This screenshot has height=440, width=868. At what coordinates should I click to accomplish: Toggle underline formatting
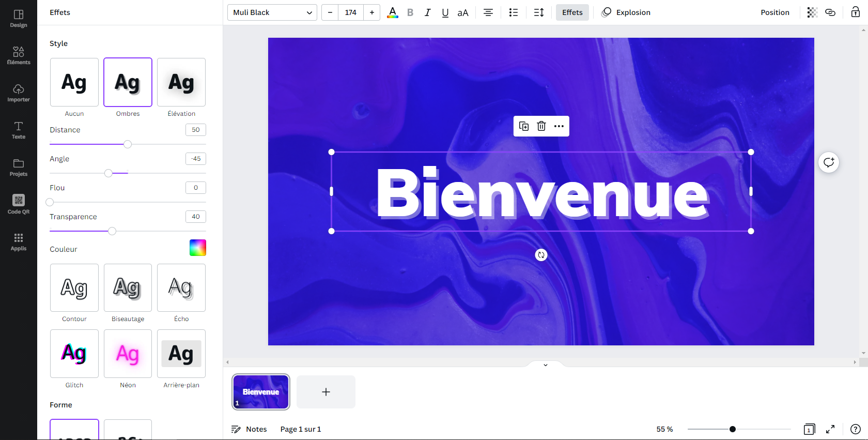[x=445, y=12]
